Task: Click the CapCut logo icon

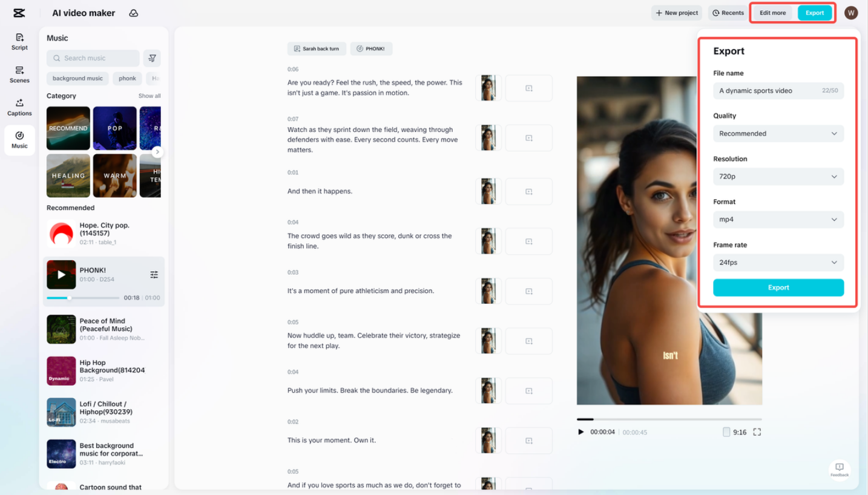Action: [19, 13]
